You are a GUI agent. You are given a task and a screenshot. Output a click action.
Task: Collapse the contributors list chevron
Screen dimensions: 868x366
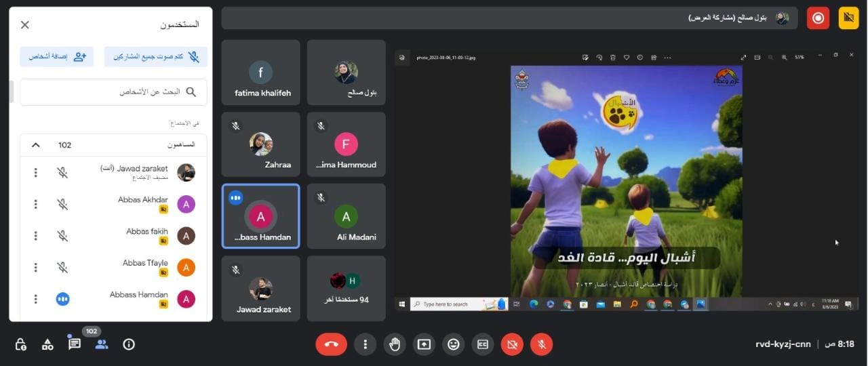(x=36, y=145)
